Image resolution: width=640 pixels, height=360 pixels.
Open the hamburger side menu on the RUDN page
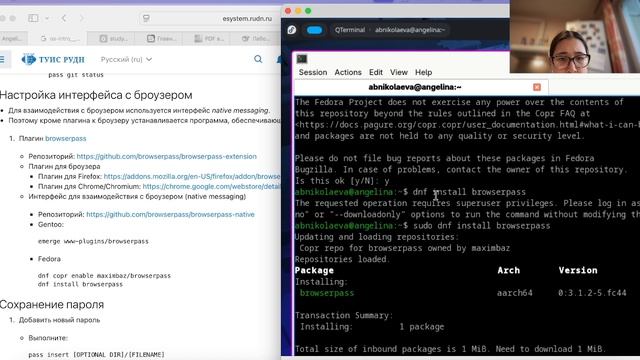click(2, 60)
